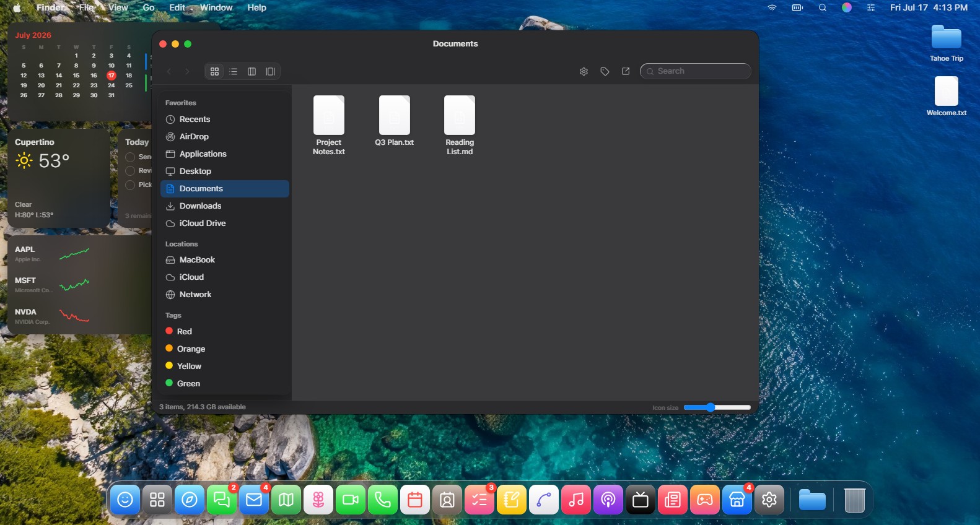Open the Cupertino weather widget
Viewport: 980px width, 525px height.
pos(59,178)
